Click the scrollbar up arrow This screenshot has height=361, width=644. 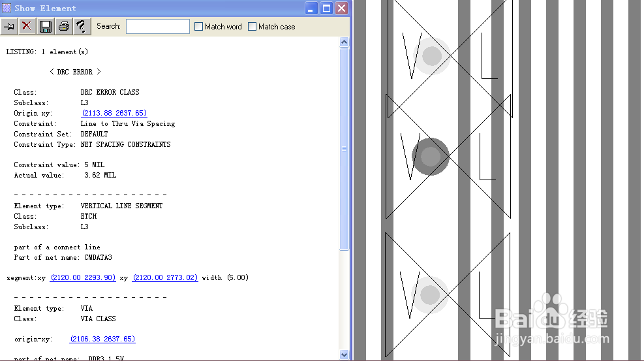click(x=344, y=42)
